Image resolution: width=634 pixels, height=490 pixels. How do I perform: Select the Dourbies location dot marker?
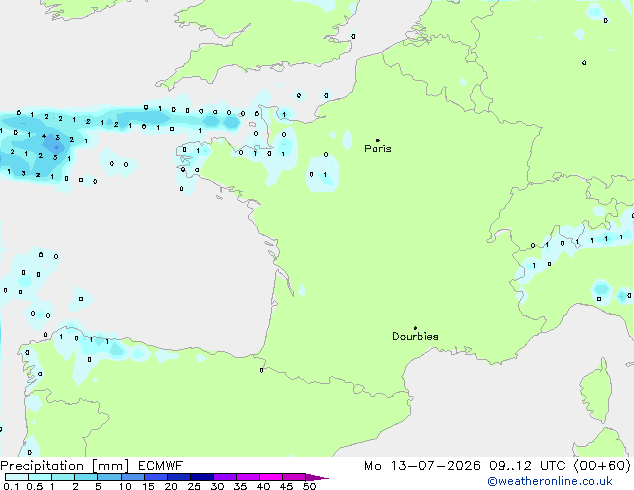click(415, 328)
